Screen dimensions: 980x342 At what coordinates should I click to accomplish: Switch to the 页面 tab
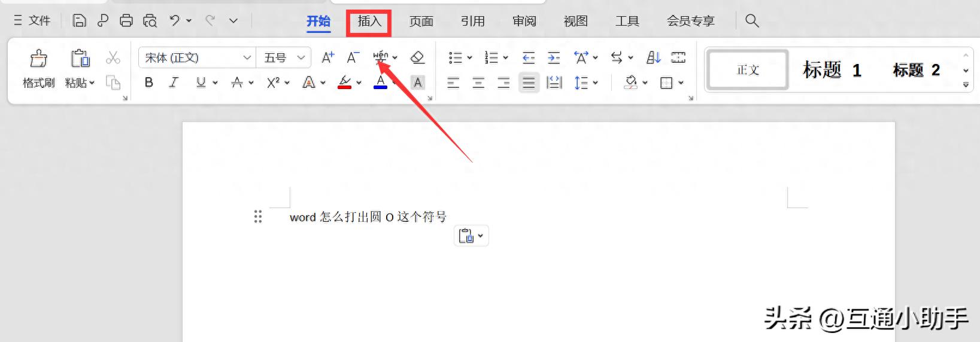coord(421,21)
